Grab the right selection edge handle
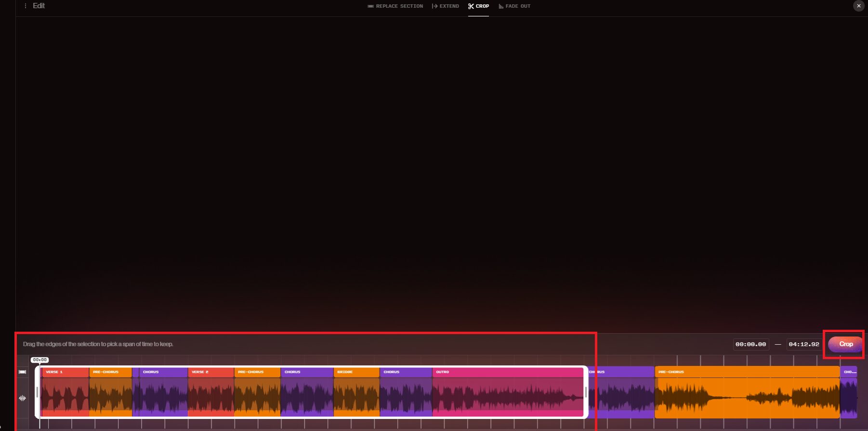868x431 pixels. 586,392
